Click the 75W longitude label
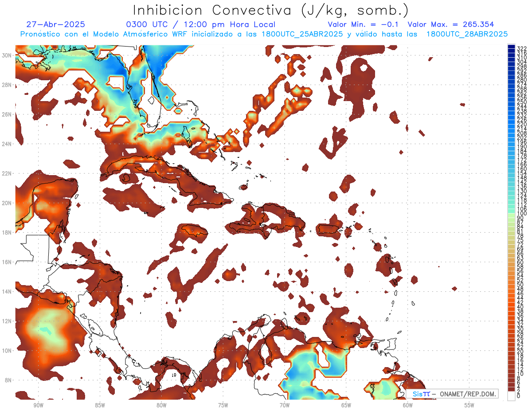 tap(223, 406)
